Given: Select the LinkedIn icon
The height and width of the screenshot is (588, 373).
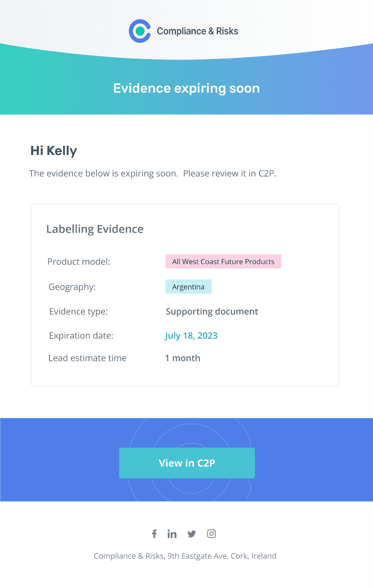Looking at the screenshot, I should point(172,534).
